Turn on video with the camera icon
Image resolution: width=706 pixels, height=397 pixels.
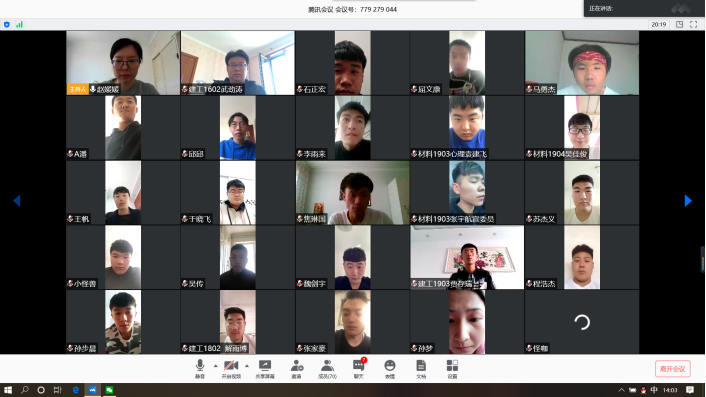tap(231, 369)
